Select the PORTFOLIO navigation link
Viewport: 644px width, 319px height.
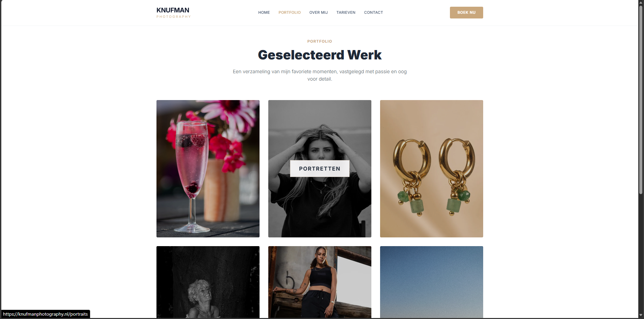[x=289, y=12]
